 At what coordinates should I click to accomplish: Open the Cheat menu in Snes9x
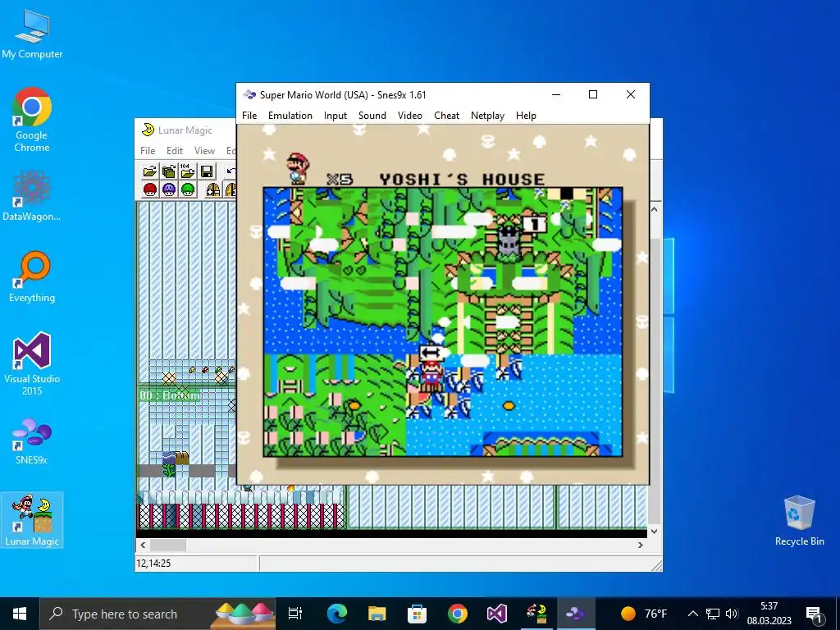pos(446,116)
